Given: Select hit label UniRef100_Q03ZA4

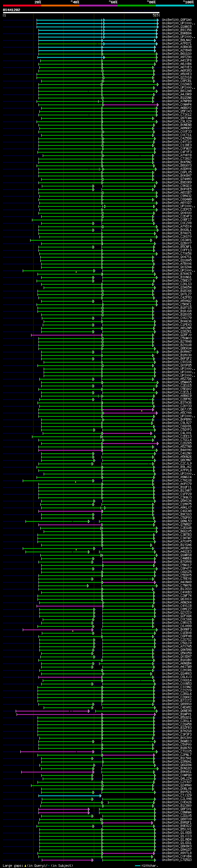Looking at the screenshot, I should pos(177,267).
